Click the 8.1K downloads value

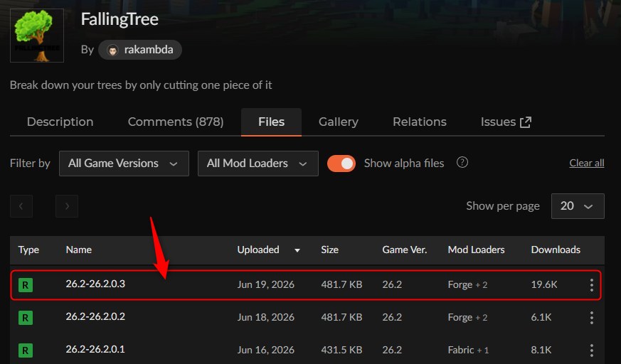click(x=541, y=350)
